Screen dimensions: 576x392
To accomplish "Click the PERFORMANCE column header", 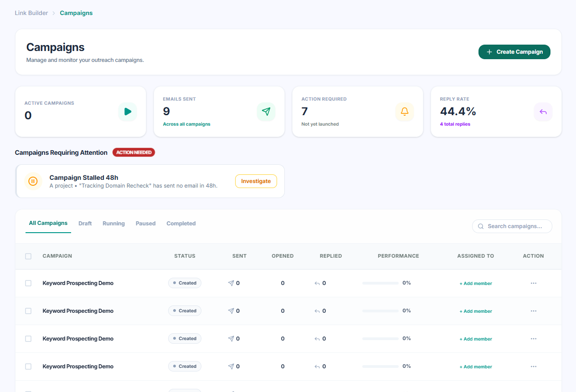I will click(x=398, y=256).
